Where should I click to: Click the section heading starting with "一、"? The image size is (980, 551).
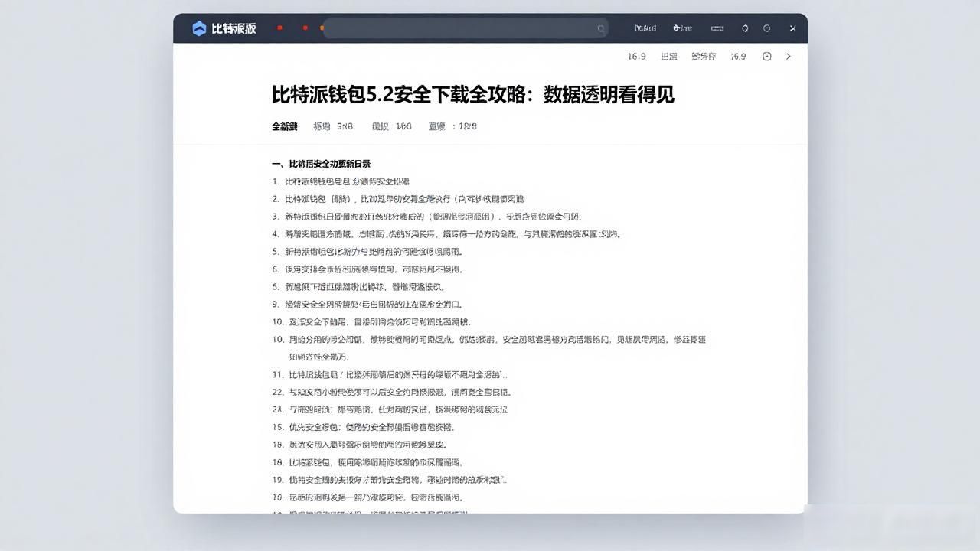coord(322,164)
